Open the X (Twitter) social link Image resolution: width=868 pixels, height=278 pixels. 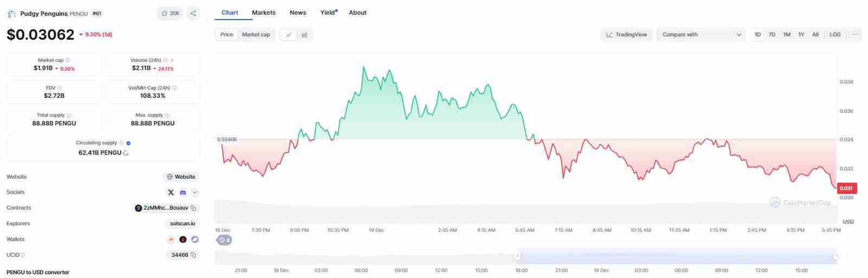[171, 192]
